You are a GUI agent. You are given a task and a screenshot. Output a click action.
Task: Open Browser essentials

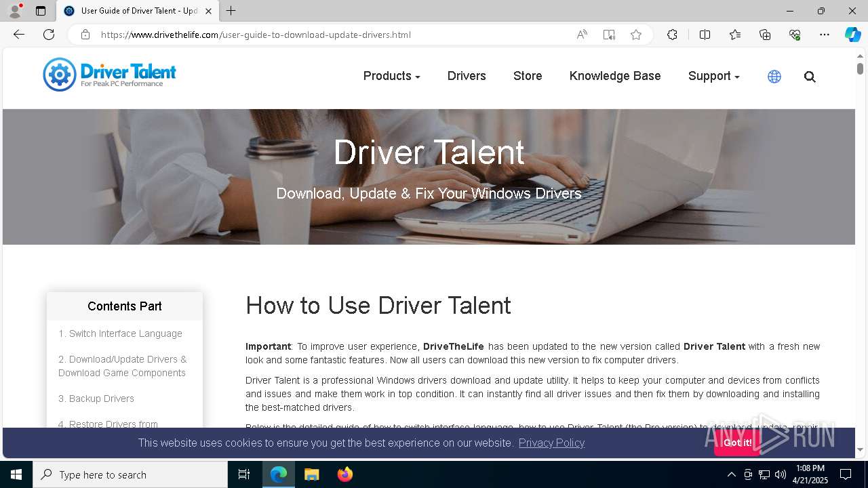click(x=795, y=35)
